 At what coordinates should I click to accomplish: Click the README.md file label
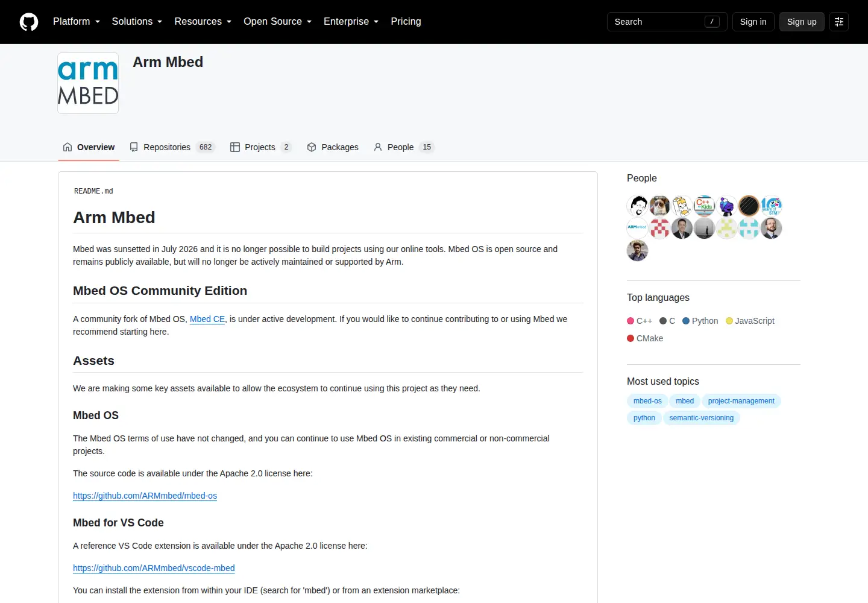[x=93, y=191]
